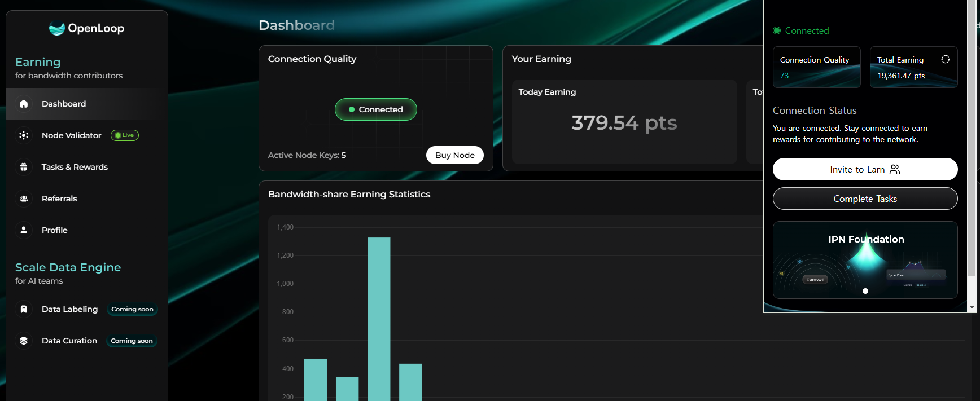Viewport: 980px width, 401px height.
Task: Click the Total Earning card in popup
Action: pyautogui.click(x=914, y=67)
